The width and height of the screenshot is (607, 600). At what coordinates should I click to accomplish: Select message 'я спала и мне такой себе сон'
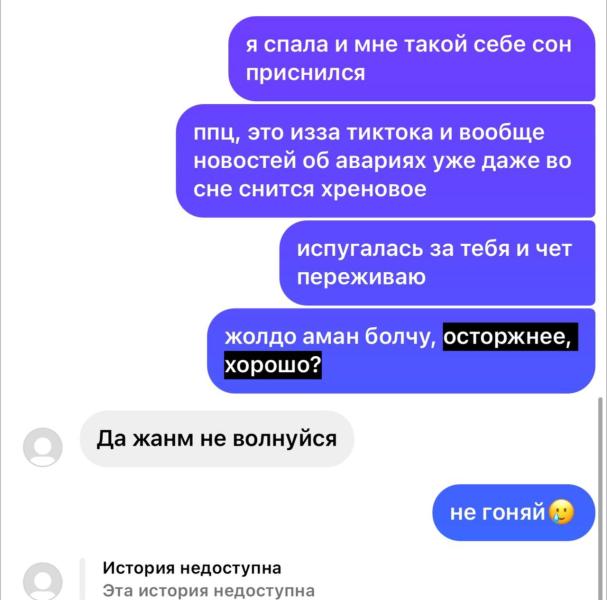click(x=412, y=58)
